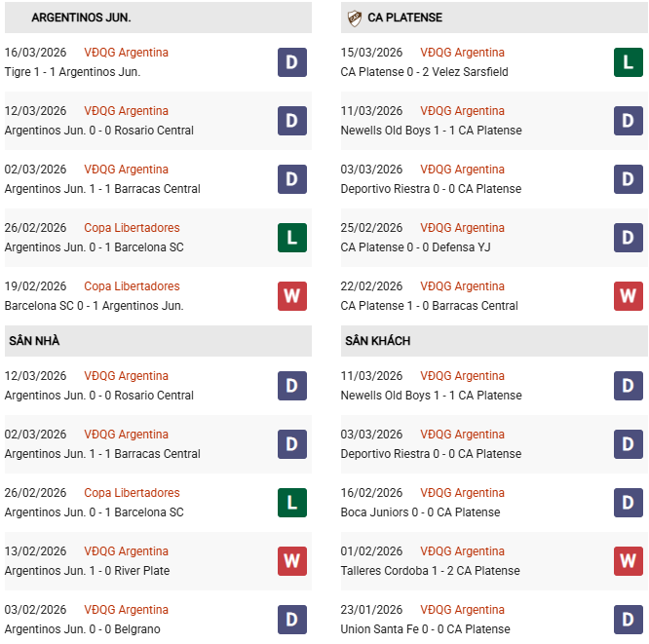649x644 pixels.
Task: Click the win badge for River Plate match
Action: [x=292, y=561]
